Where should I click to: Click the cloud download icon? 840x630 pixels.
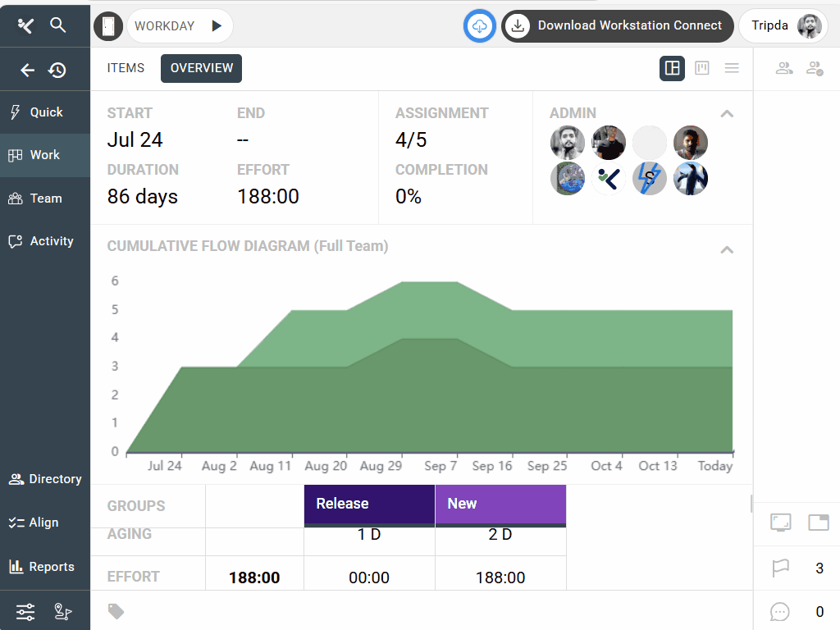(x=480, y=26)
